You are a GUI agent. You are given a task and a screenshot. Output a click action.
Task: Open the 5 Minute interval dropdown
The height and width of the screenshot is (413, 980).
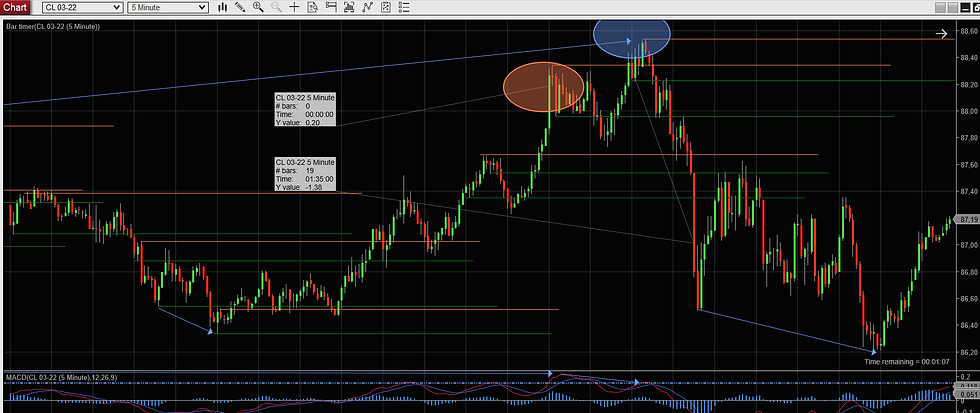coord(167,7)
